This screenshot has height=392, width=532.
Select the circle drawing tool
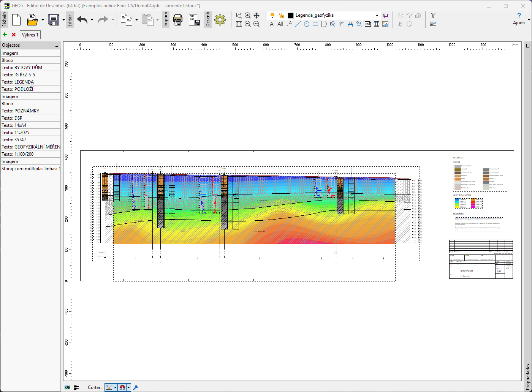click(x=307, y=24)
